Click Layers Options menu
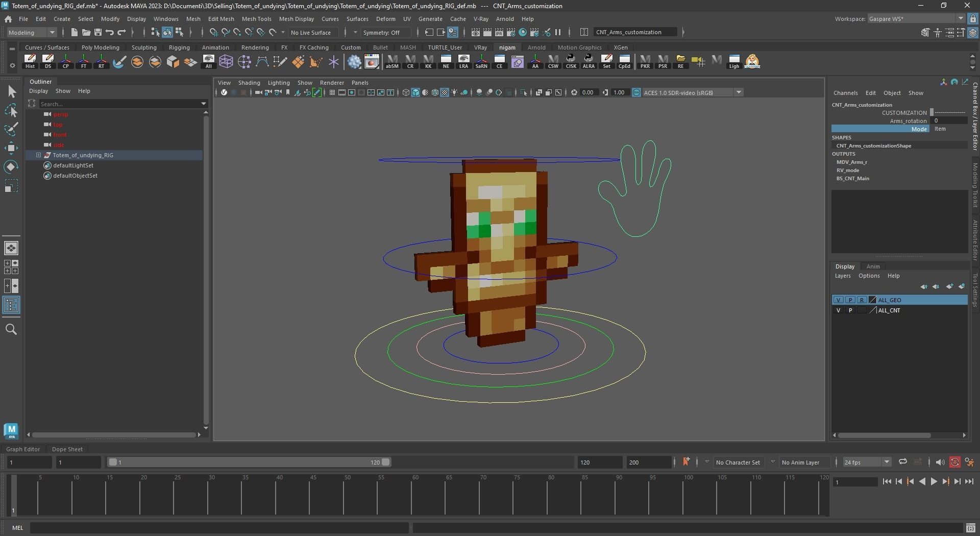Image resolution: width=980 pixels, height=536 pixels. pos(869,276)
